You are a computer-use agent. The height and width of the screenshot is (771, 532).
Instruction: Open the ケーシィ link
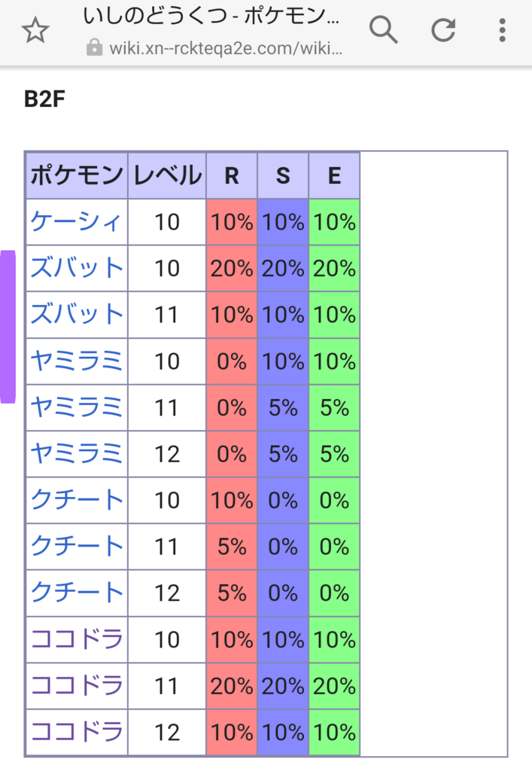click(x=76, y=222)
